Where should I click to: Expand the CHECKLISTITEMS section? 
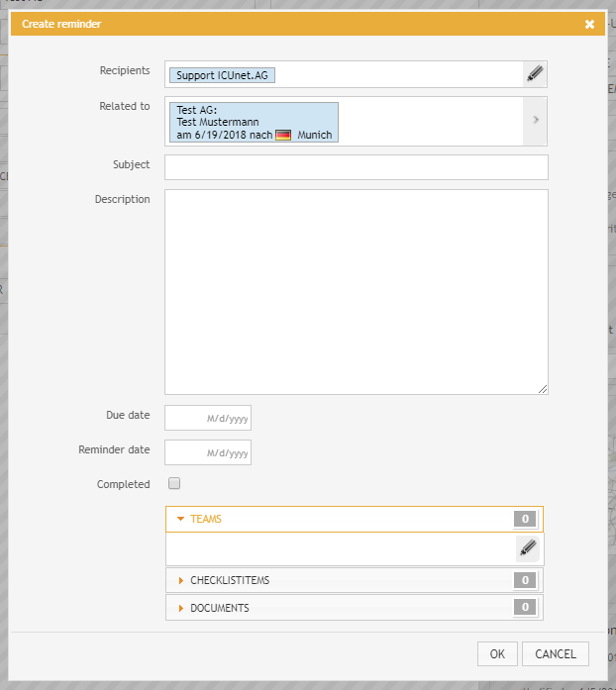click(x=229, y=580)
